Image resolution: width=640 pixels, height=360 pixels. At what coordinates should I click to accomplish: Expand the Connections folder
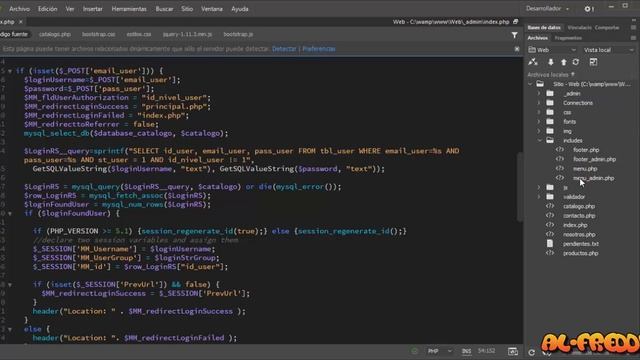click(539, 103)
